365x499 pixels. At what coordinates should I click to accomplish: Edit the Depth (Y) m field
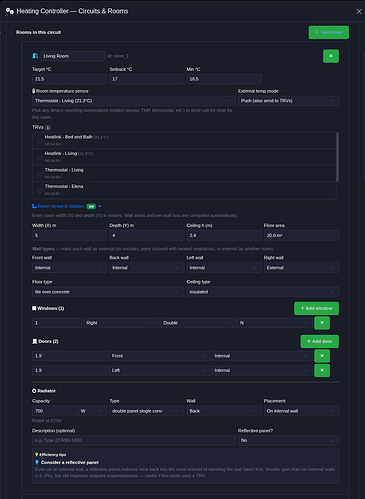pos(147,235)
